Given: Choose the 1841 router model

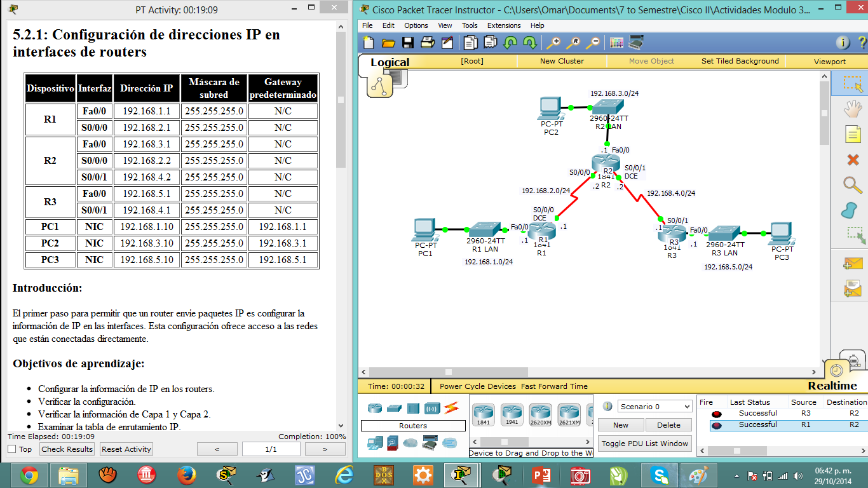Looking at the screenshot, I should point(485,414).
